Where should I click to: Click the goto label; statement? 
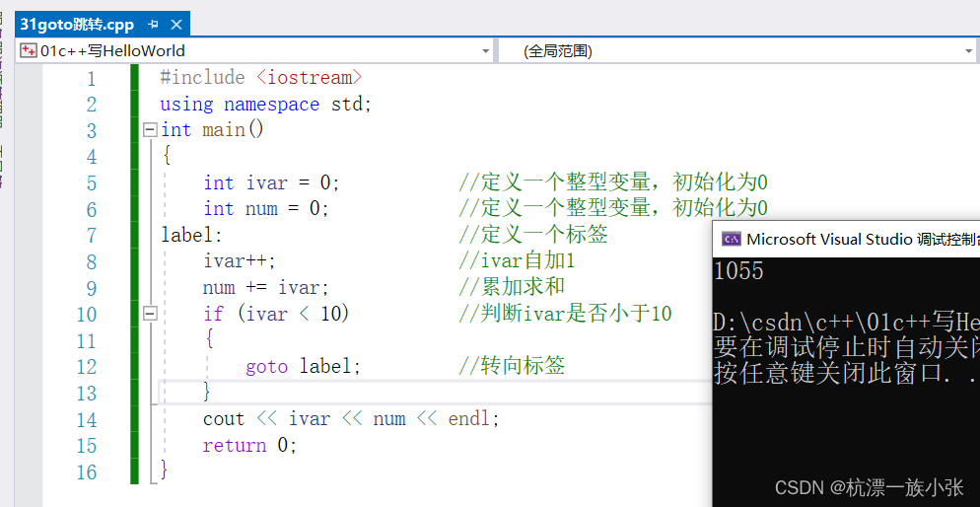[x=304, y=366]
